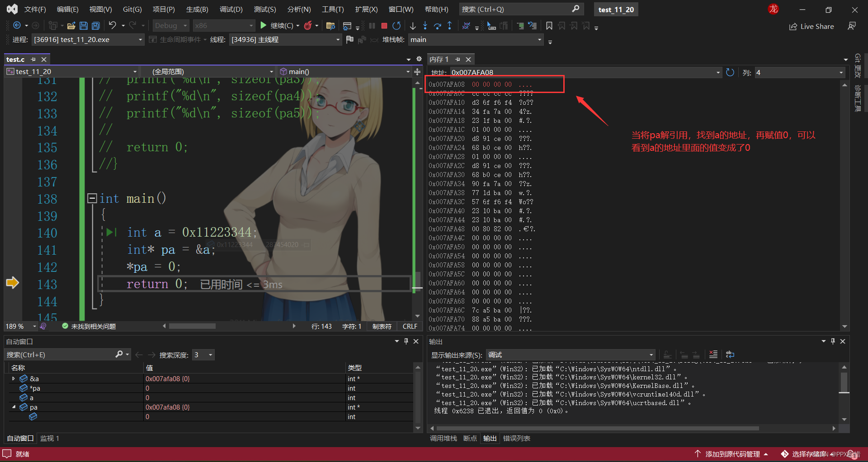The width and height of the screenshot is (868, 462).
Task: Open the 显示输出来源 dropdown
Action: point(571,355)
